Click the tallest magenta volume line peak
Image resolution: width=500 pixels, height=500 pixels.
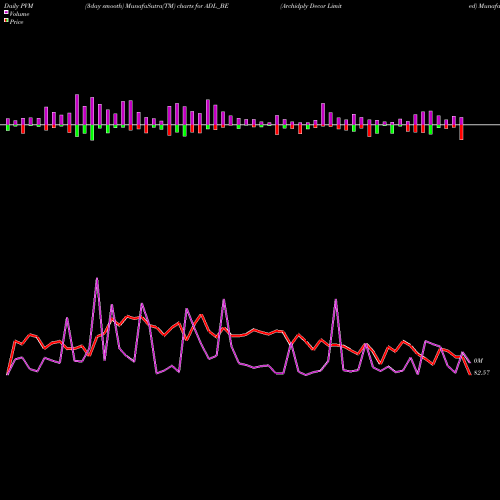(x=97, y=279)
